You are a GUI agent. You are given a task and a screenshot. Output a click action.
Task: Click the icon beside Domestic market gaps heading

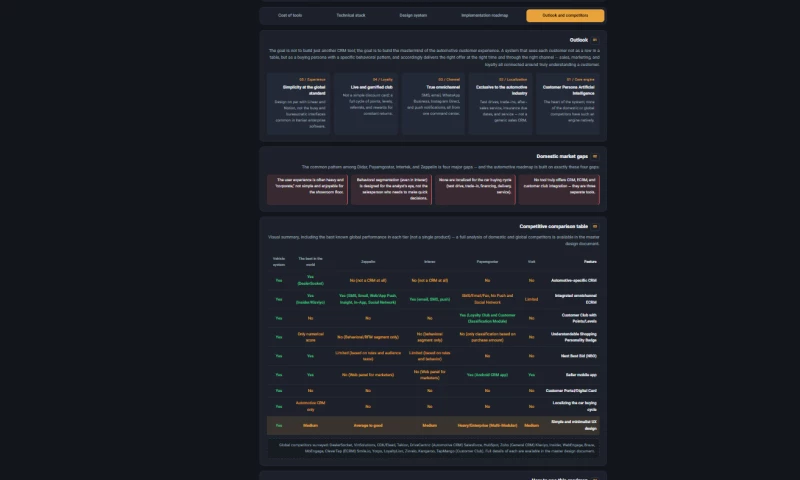[x=594, y=157]
